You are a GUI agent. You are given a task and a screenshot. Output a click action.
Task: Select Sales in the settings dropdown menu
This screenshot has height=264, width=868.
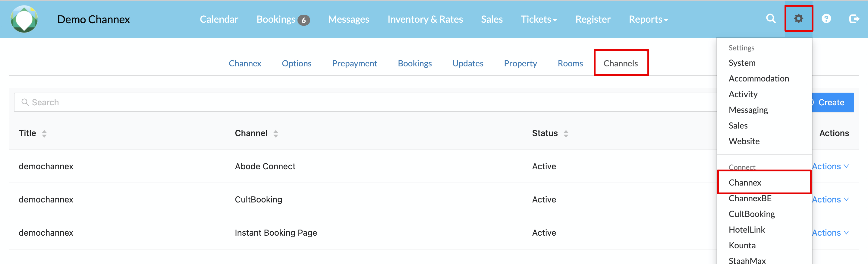pos(738,126)
